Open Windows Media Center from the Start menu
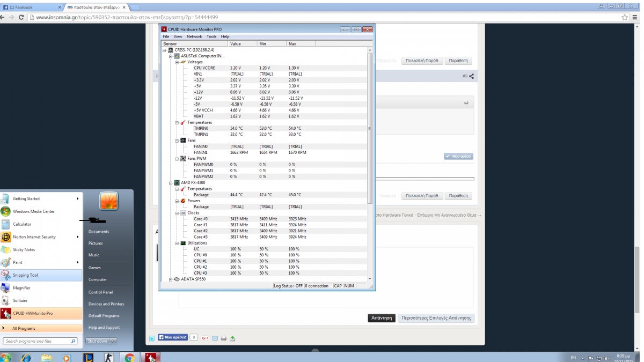 pos(41,211)
